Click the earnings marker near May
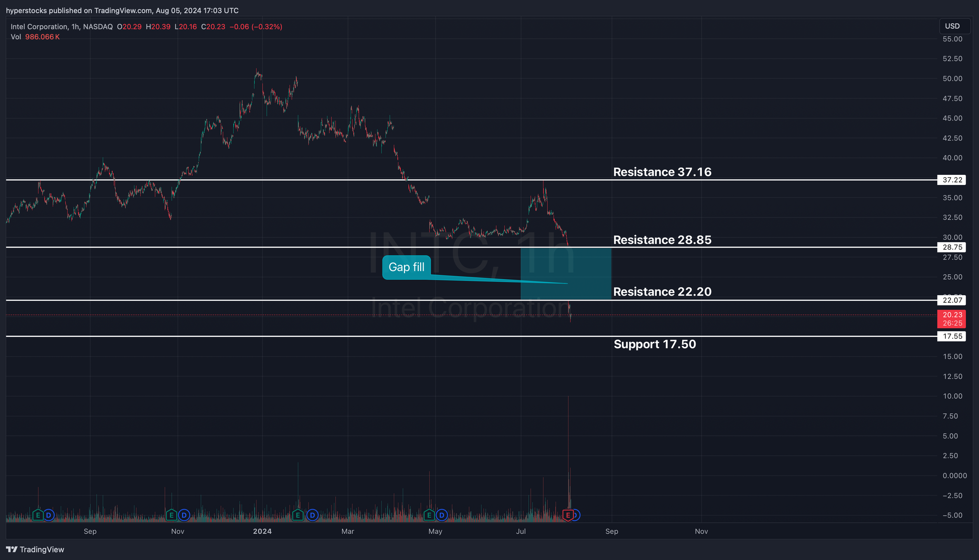979x560 pixels. coord(429,515)
